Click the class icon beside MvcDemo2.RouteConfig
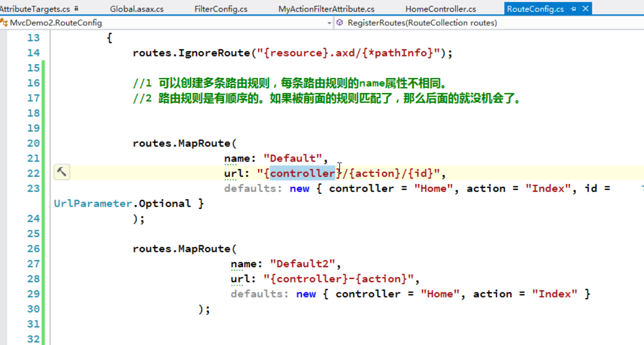The width and height of the screenshot is (644, 345). 4,22
